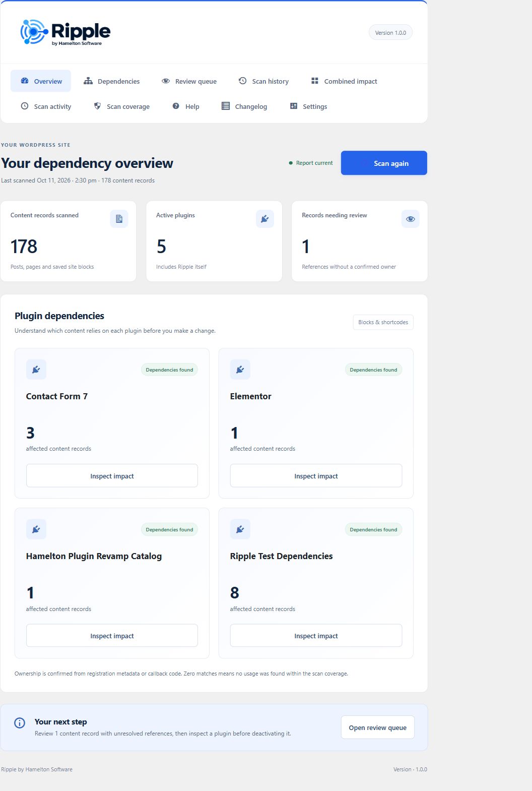Screen dimensions: 532x791
Task: Click the Hamelton Plugin Revamp Catalog title
Action: tap(94, 556)
